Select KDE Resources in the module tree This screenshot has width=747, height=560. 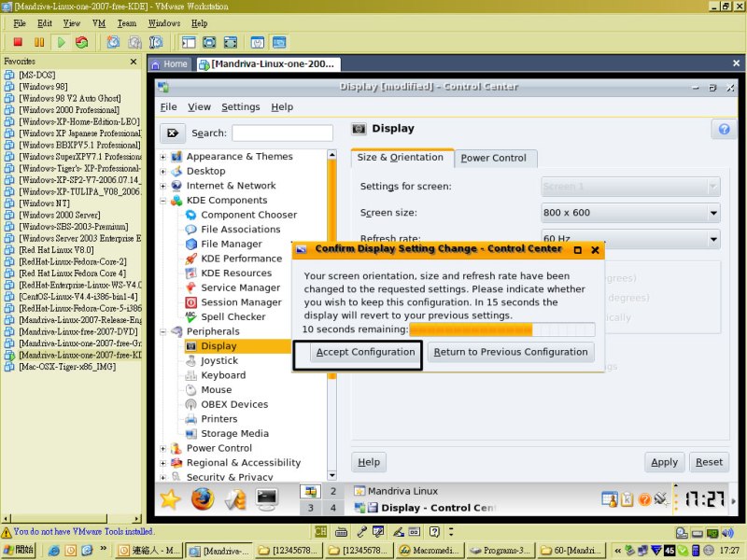[x=236, y=273]
